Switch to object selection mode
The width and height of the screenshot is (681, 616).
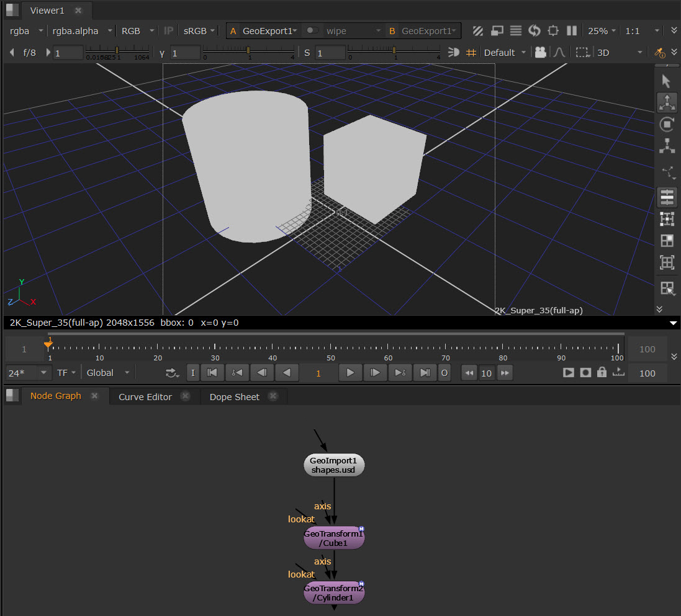pos(667,262)
